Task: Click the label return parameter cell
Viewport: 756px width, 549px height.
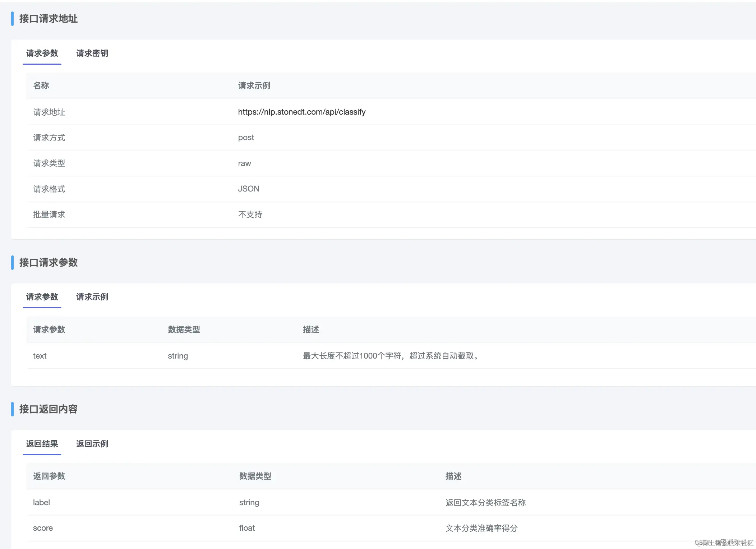Action: tap(41, 502)
